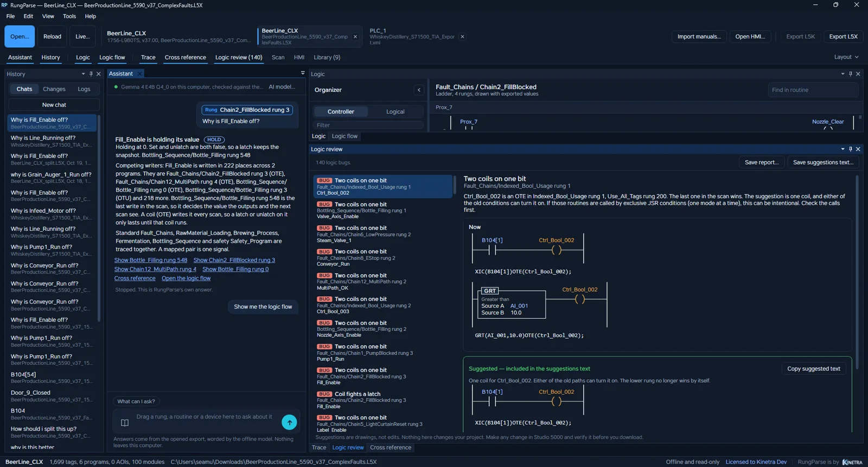
Task: Close the History panel
Action: click(98, 74)
